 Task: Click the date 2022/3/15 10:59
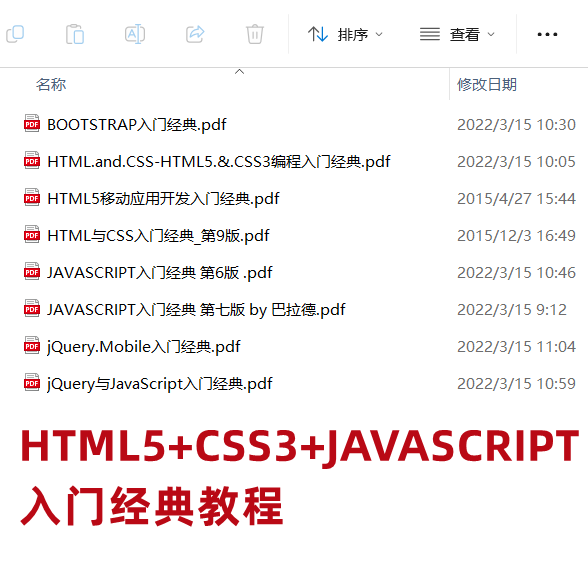click(x=516, y=384)
